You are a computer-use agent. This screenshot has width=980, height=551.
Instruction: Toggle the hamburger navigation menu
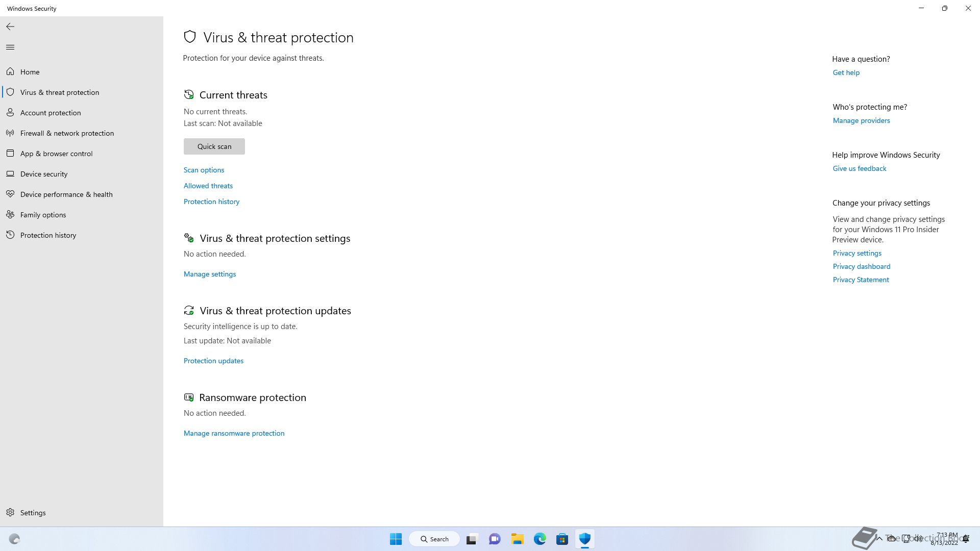[x=10, y=47]
